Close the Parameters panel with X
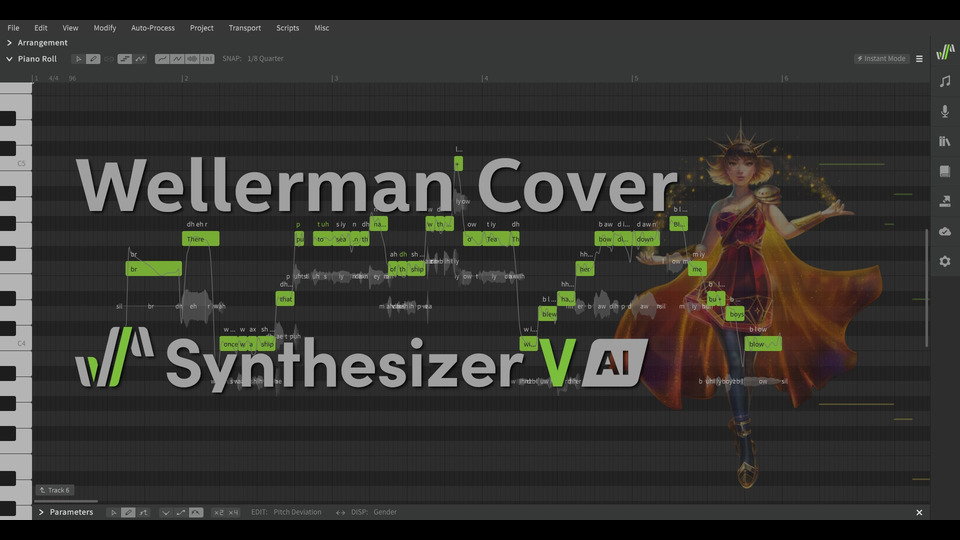Screen dimensions: 960x540 [919, 512]
